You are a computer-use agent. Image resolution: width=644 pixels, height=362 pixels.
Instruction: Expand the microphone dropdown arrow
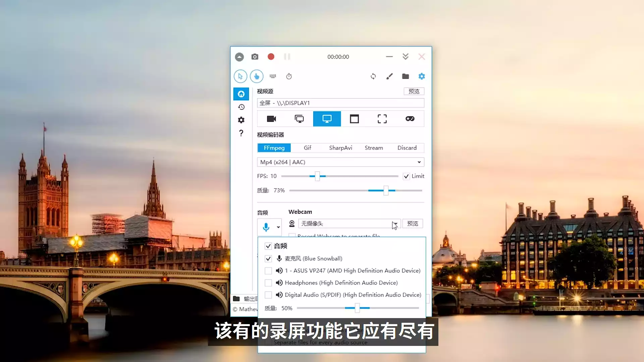[x=278, y=227]
